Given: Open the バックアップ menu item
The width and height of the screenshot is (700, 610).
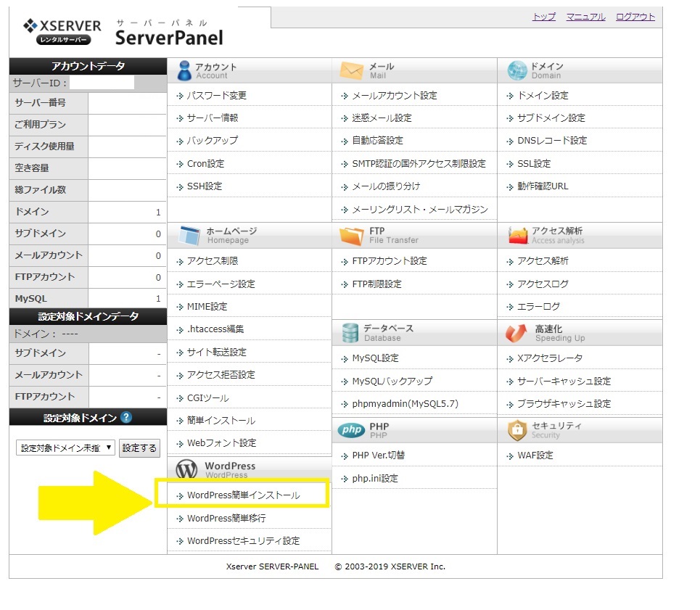Looking at the screenshot, I should [213, 141].
